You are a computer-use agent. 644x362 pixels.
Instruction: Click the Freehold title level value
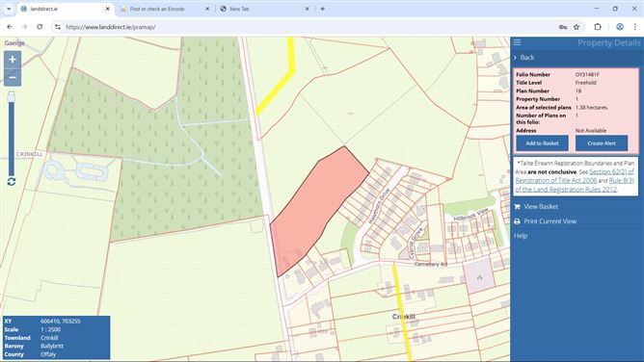point(586,83)
